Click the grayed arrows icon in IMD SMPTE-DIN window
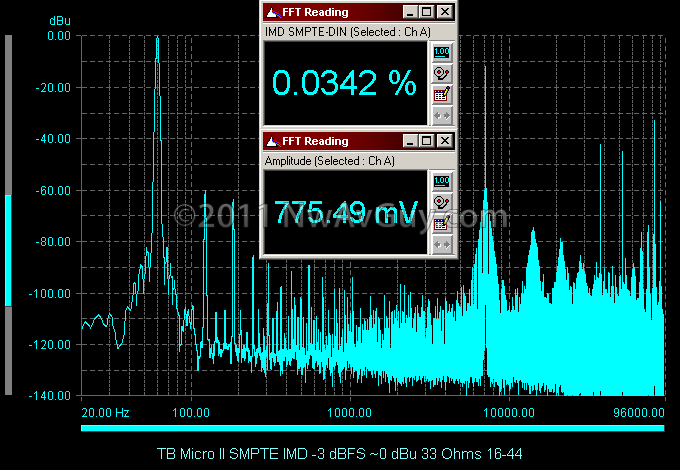The width and height of the screenshot is (680, 470). pyautogui.click(x=441, y=115)
